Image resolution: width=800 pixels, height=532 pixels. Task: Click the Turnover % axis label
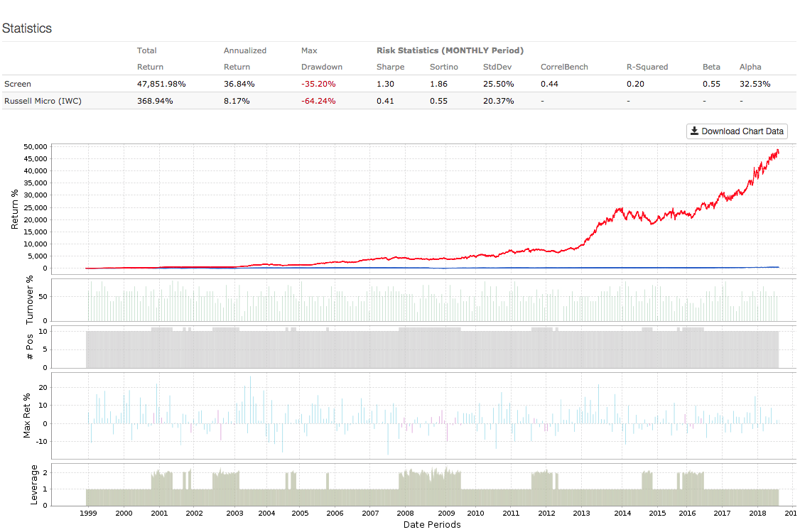(29, 300)
